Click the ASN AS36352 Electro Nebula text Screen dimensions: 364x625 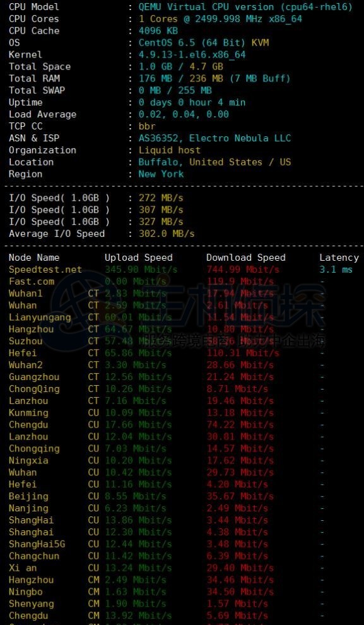point(214,138)
